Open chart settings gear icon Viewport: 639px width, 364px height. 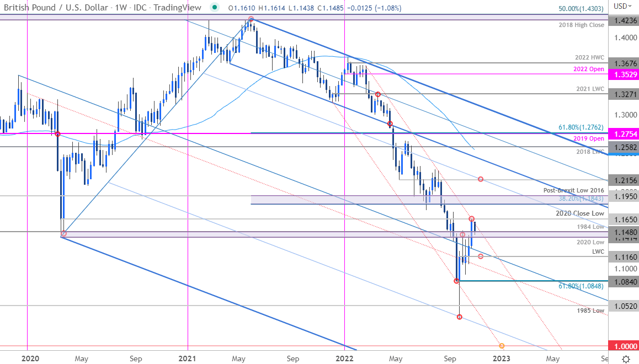pos(626,358)
